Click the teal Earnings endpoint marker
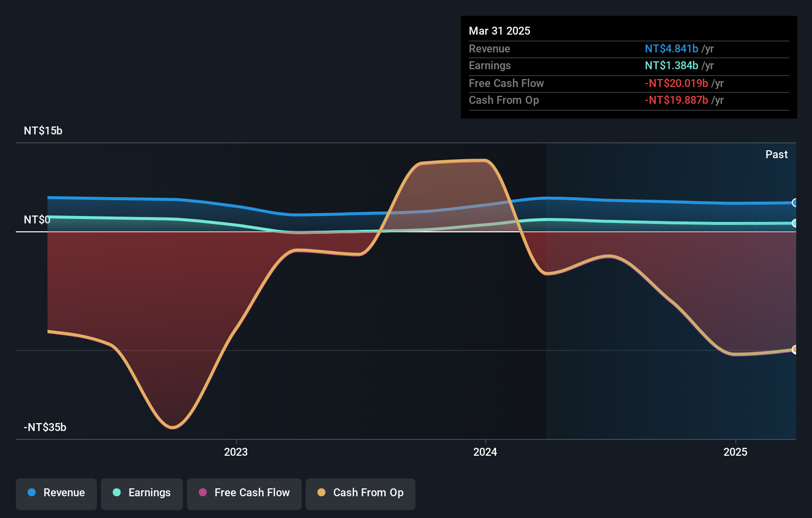The image size is (812, 518). pyautogui.click(x=795, y=223)
